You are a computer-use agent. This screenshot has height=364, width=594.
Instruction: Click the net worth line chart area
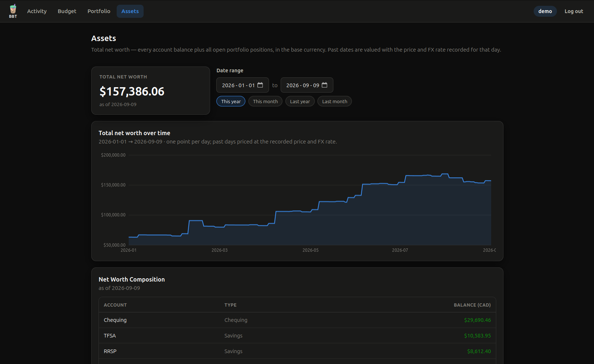(x=310, y=200)
